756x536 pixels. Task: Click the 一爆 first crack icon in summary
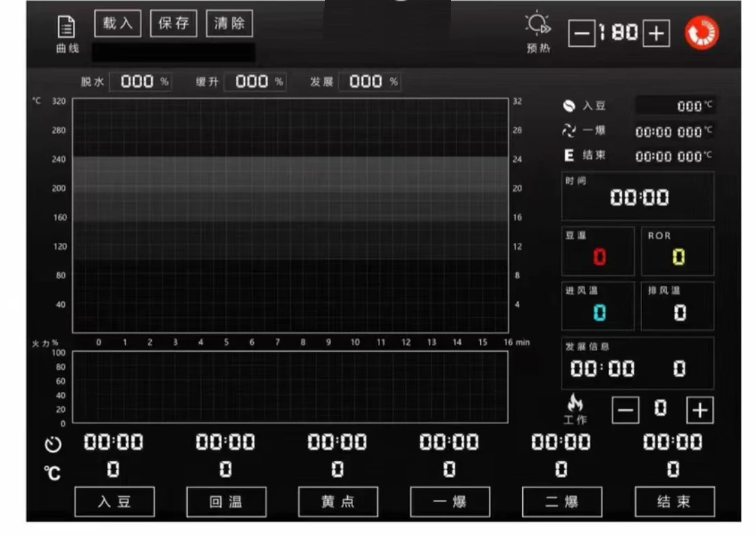point(569,130)
